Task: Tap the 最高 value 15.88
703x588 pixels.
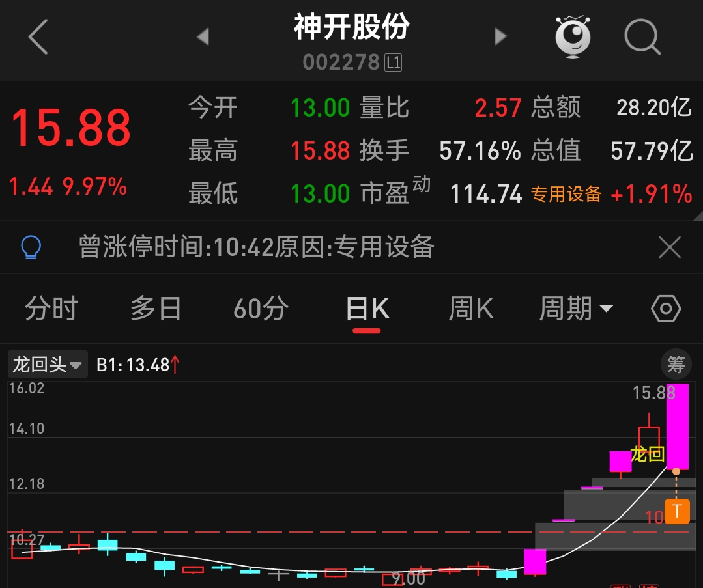Action: point(320,150)
